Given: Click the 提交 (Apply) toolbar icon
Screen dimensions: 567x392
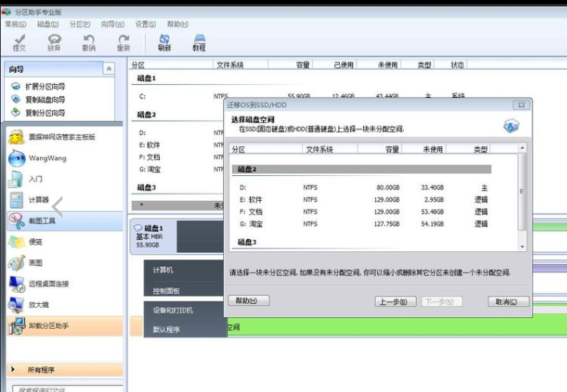Looking at the screenshot, I should point(19,42).
